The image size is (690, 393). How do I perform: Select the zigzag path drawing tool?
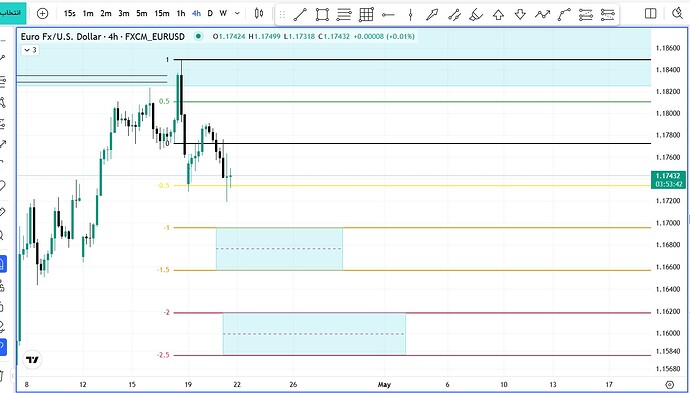point(542,15)
